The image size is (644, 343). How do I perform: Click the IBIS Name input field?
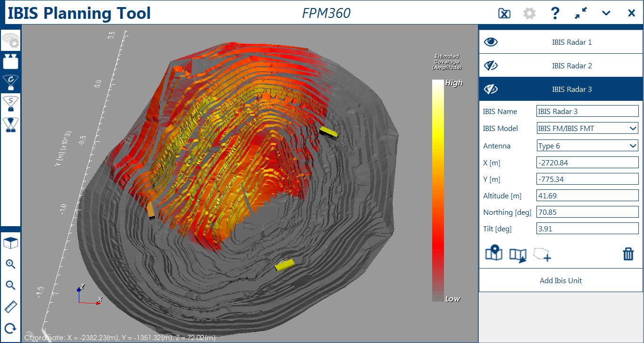click(x=588, y=111)
